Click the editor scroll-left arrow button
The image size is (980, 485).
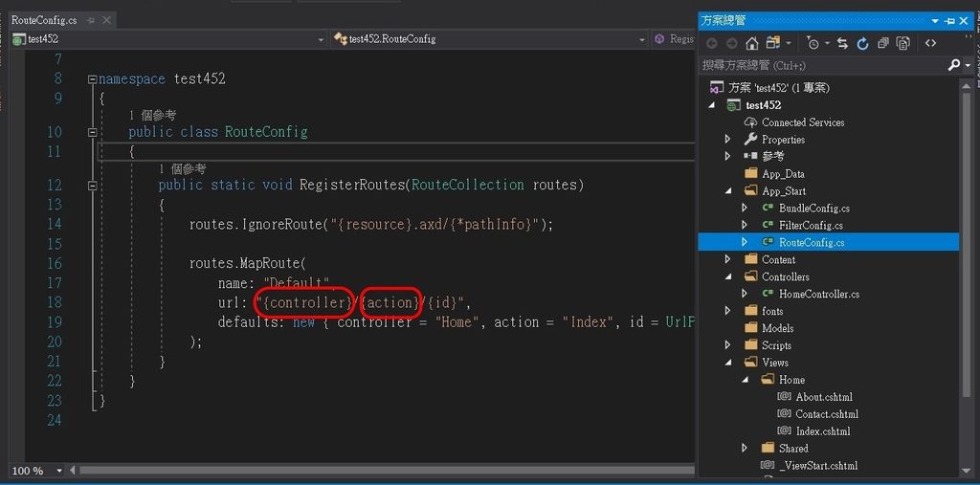point(73,471)
